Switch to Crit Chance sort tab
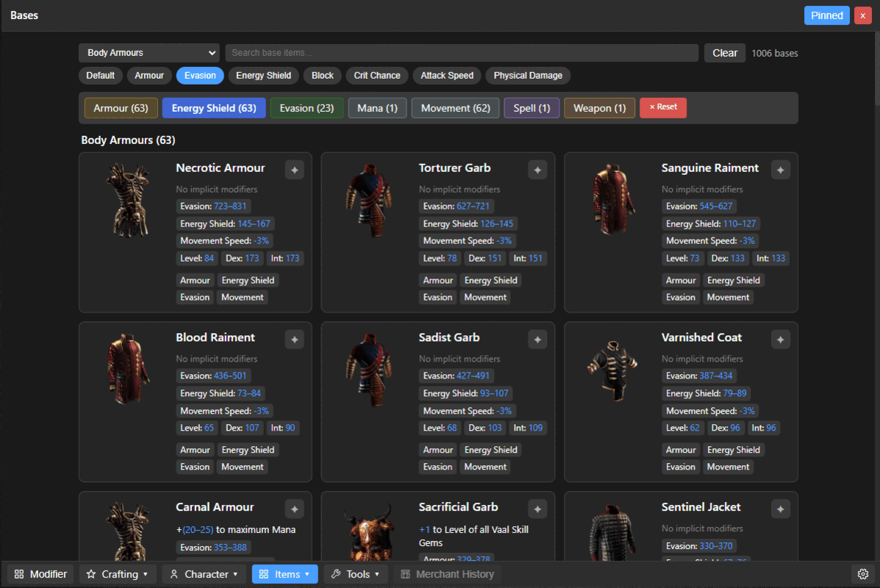This screenshot has height=588, width=880. 377,75
